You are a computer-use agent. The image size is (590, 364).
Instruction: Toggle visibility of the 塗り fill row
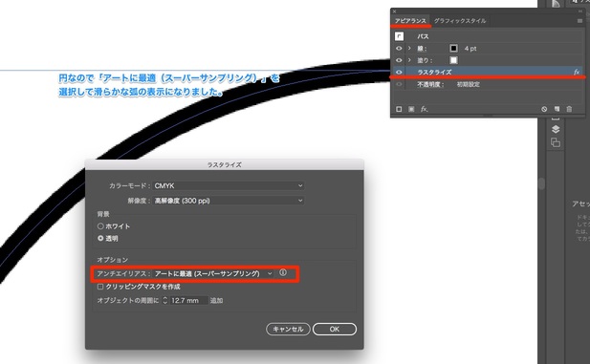coord(399,60)
